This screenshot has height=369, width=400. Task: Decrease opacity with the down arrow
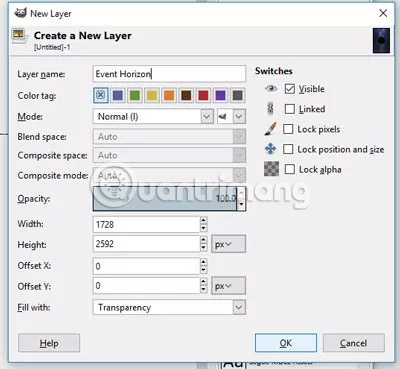[241, 205]
